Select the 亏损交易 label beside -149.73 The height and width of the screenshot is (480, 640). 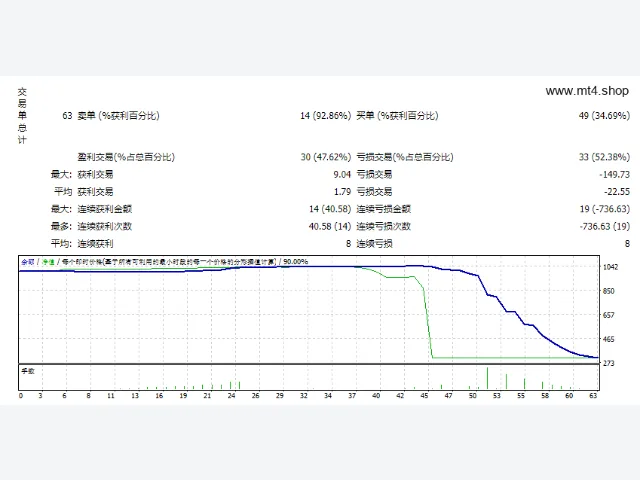point(374,175)
